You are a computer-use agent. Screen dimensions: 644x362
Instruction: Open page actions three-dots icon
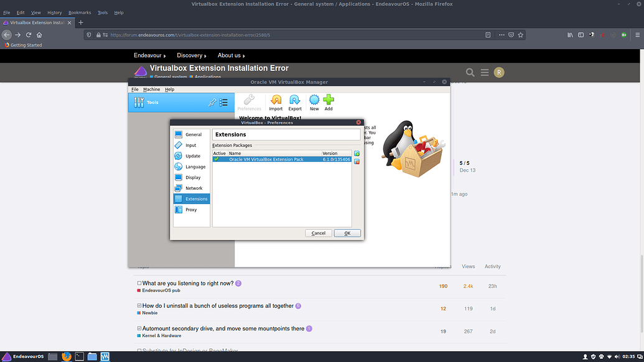502,35
